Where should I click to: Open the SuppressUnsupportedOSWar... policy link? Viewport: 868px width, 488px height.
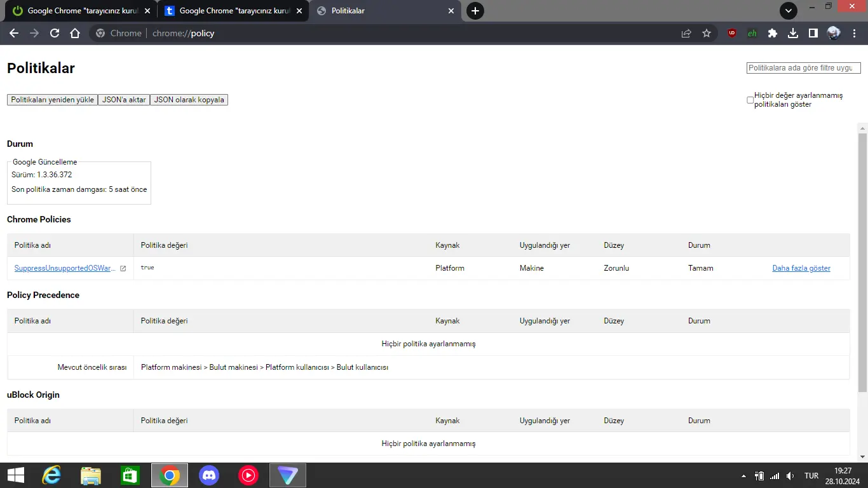[x=65, y=268]
